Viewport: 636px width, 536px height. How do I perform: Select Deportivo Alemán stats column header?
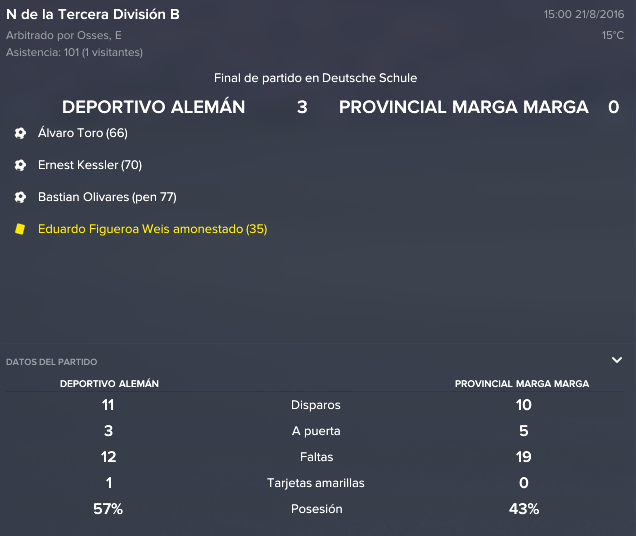coord(110,383)
